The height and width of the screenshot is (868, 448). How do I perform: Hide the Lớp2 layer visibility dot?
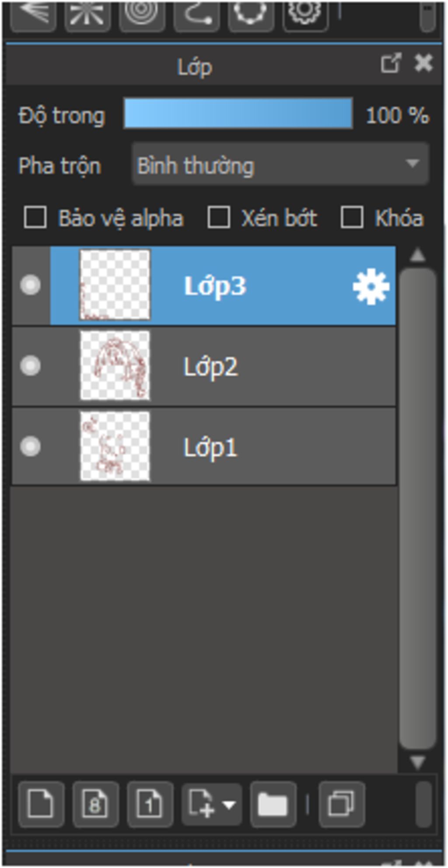point(30,365)
